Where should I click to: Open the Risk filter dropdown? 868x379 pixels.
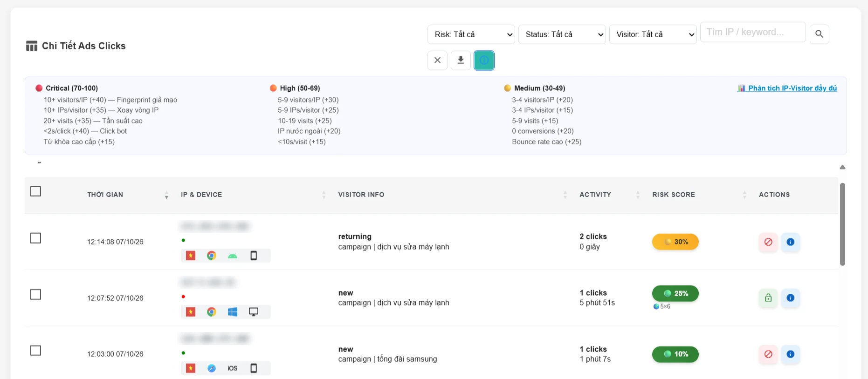point(471,34)
